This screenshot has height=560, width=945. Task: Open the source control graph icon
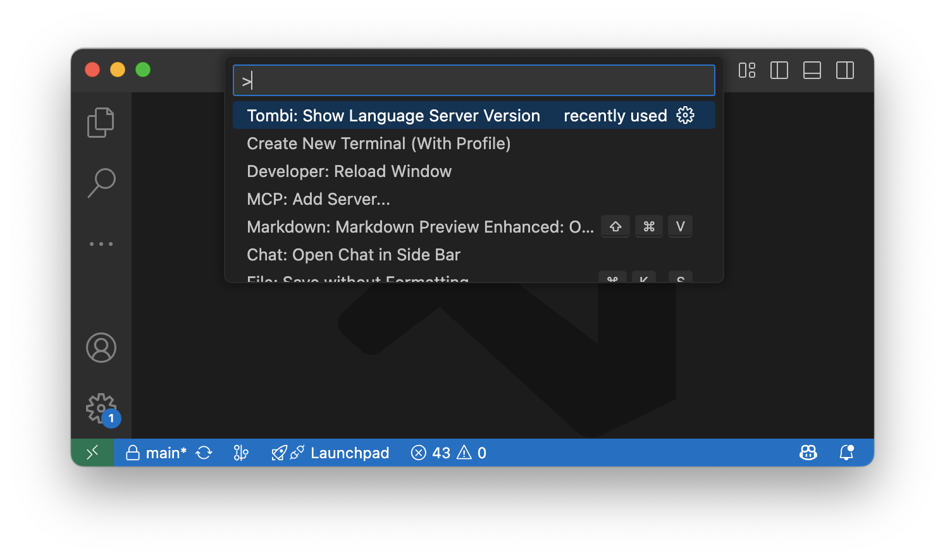(241, 453)
